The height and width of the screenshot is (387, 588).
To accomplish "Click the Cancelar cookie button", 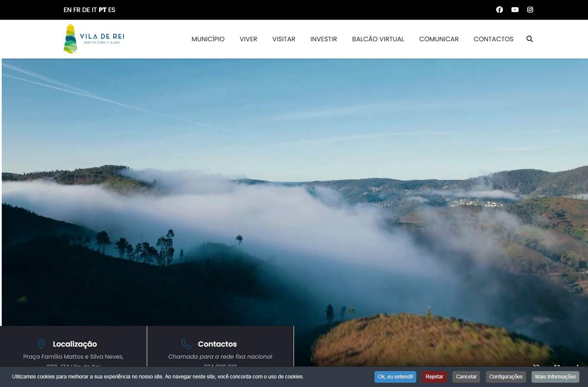I will (466, 377).
